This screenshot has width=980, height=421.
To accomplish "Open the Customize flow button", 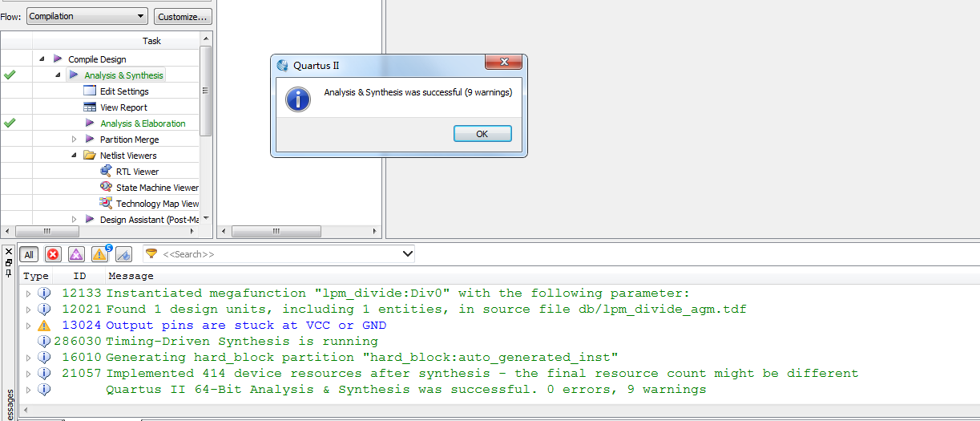I will tap(183, 16).
